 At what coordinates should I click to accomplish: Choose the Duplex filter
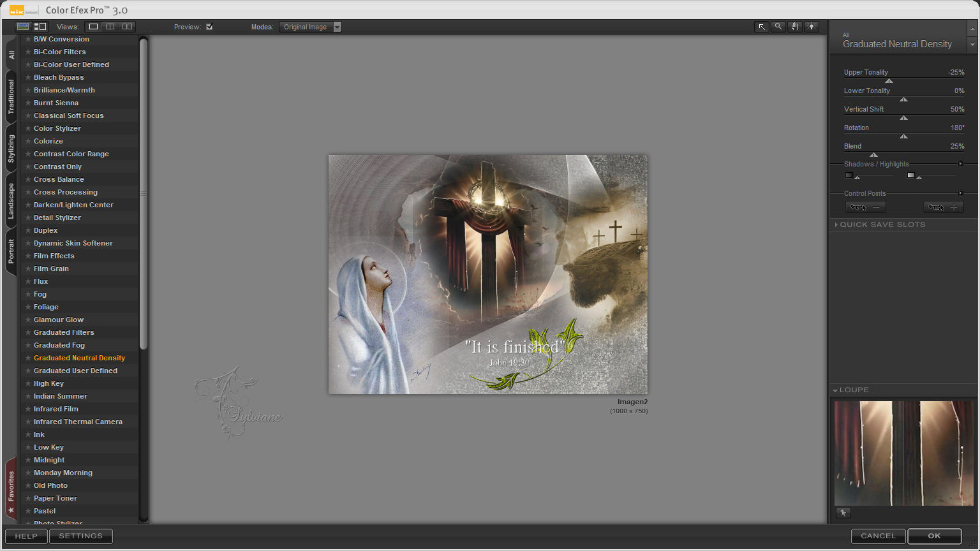point(45,230)
